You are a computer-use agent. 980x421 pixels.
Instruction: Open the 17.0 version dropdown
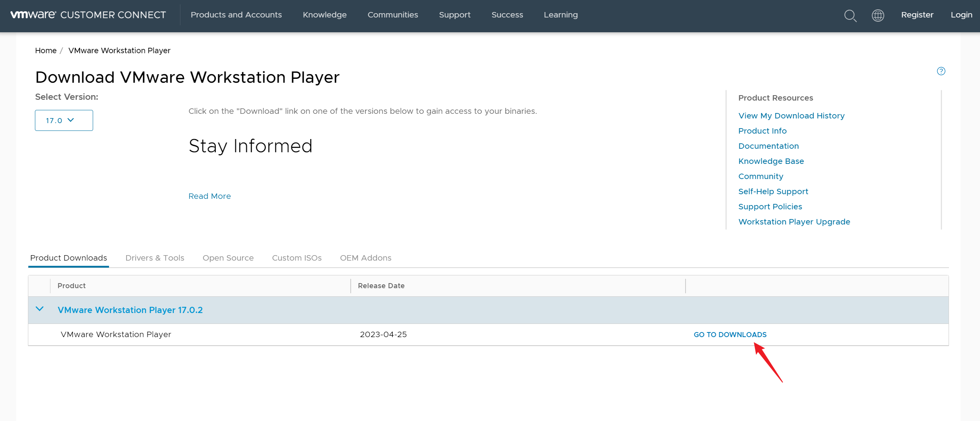tap(64, 120)
